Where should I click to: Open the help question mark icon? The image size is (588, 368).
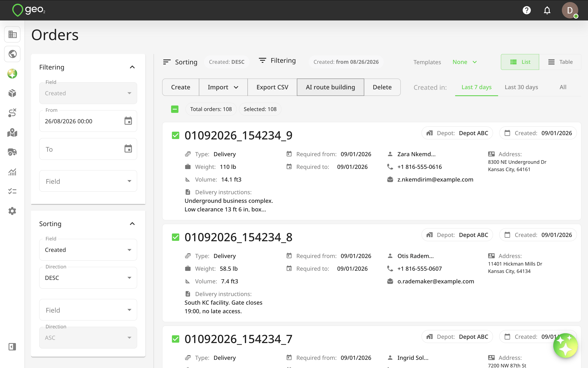point(527,10)
